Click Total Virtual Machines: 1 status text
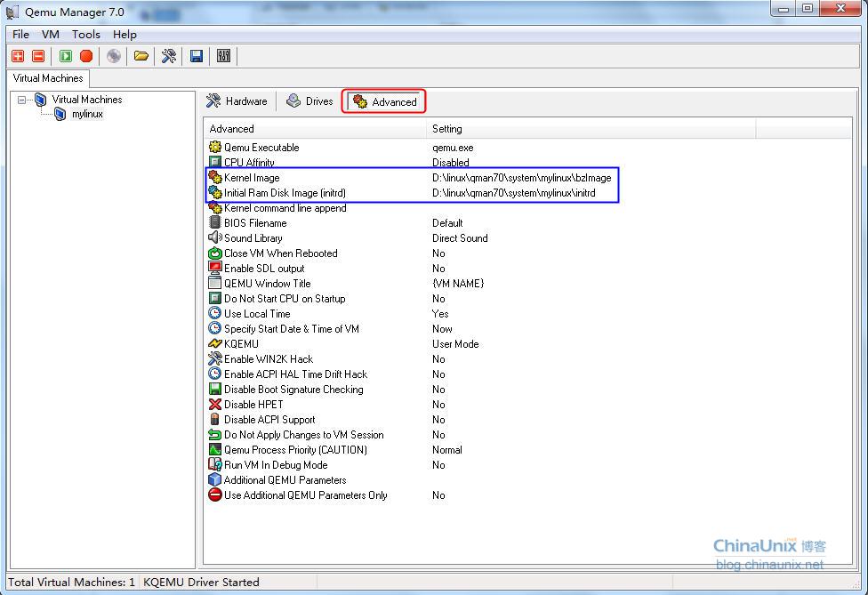 coord(71,583)
